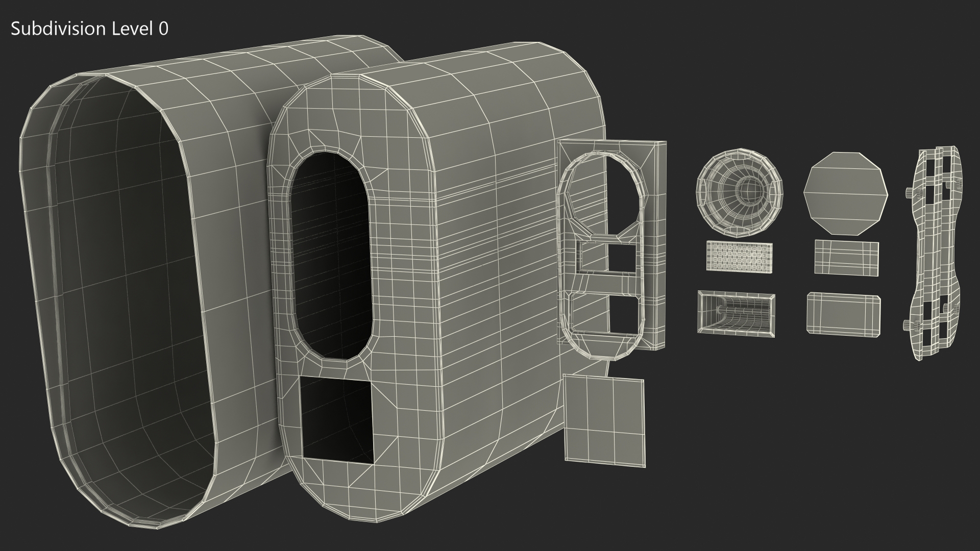This screenshot has width=980, height=551.
Task: Select the hollow rectangular tray mesh
Action: pyautogui.click(x=736, y=313)
